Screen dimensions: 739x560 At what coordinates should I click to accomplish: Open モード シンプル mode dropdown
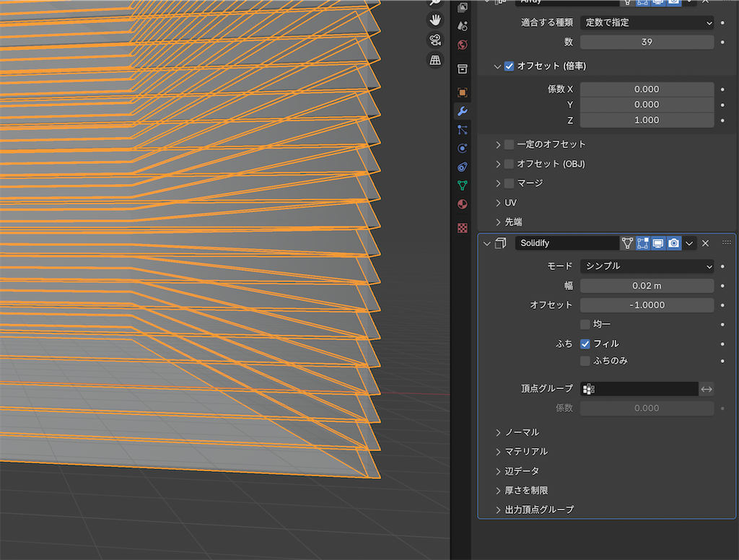tap(647, 266)
